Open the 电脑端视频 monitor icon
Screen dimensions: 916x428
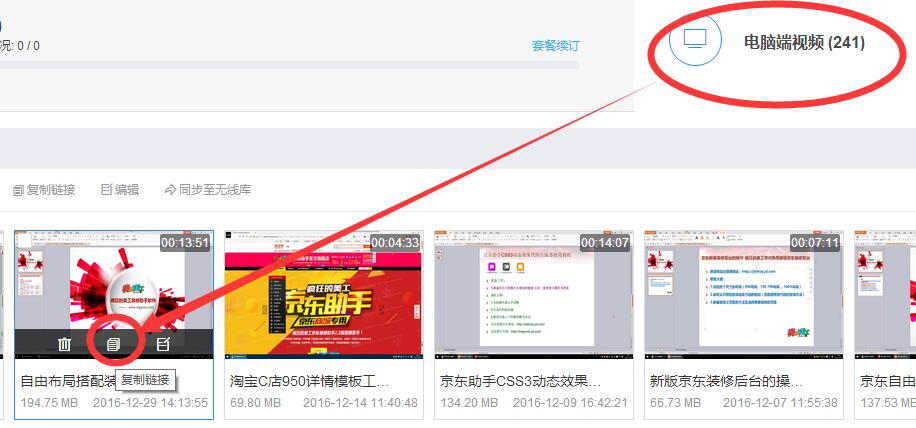tap(695, 39)
